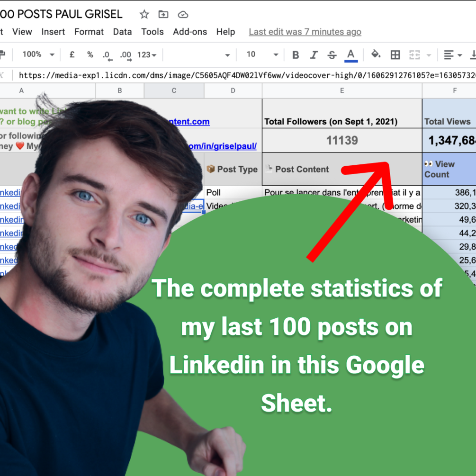
Task: Click 'Total Followers (on Sept 1, 2021)' cell
Action: (x=342, y=114)
